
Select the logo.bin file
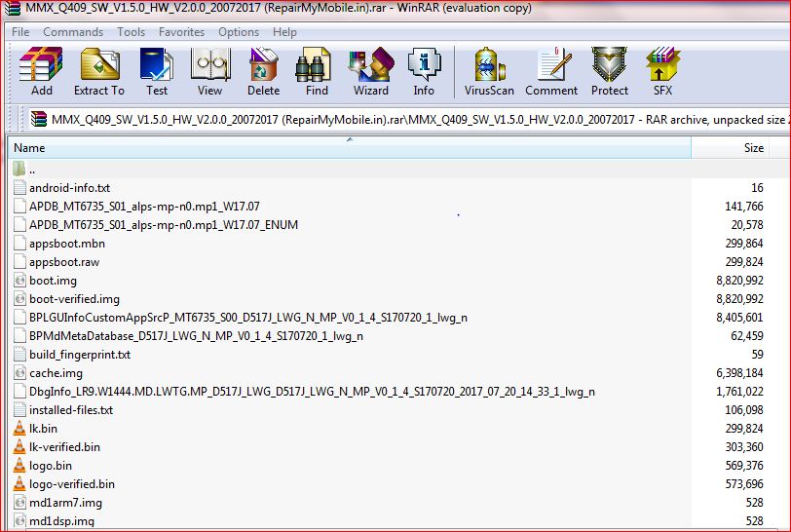51,466
